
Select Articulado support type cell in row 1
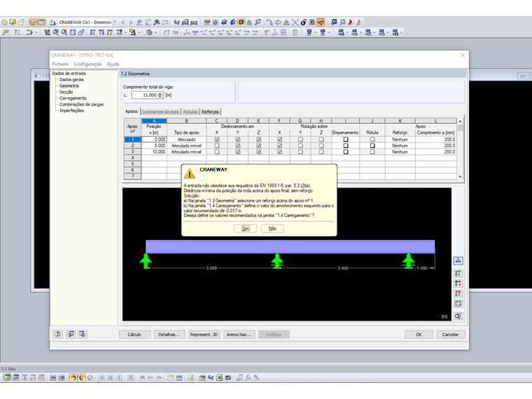[187, 139]
